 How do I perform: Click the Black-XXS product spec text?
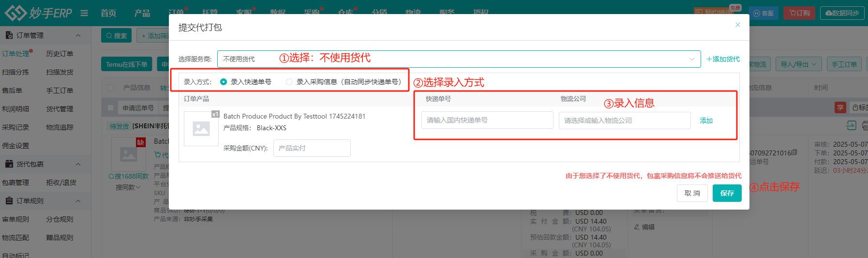click(x=271, y=128)
